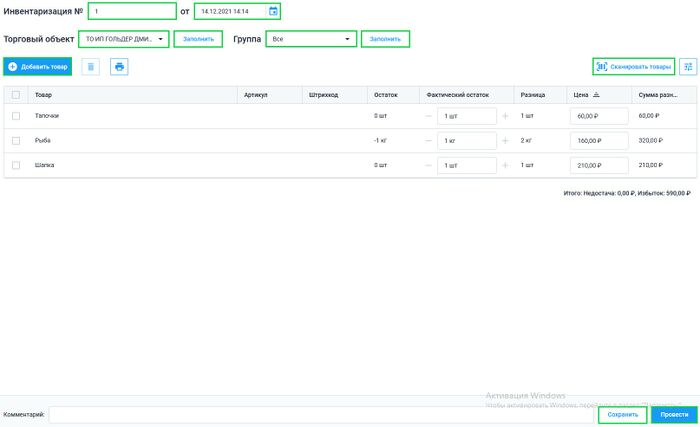700x427 pixels.
Task: Click Сканировать товары button
Action: (x=633, y=67)
